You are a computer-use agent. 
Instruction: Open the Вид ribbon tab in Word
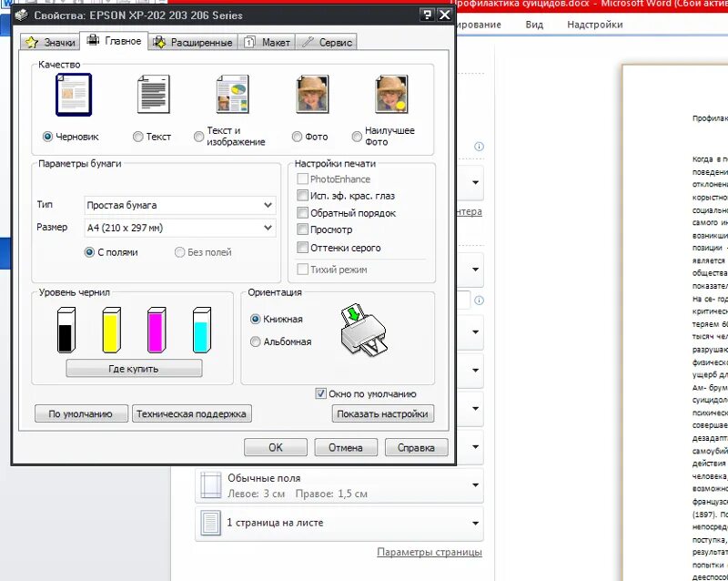pyautogui.click(x=534, y=25)
